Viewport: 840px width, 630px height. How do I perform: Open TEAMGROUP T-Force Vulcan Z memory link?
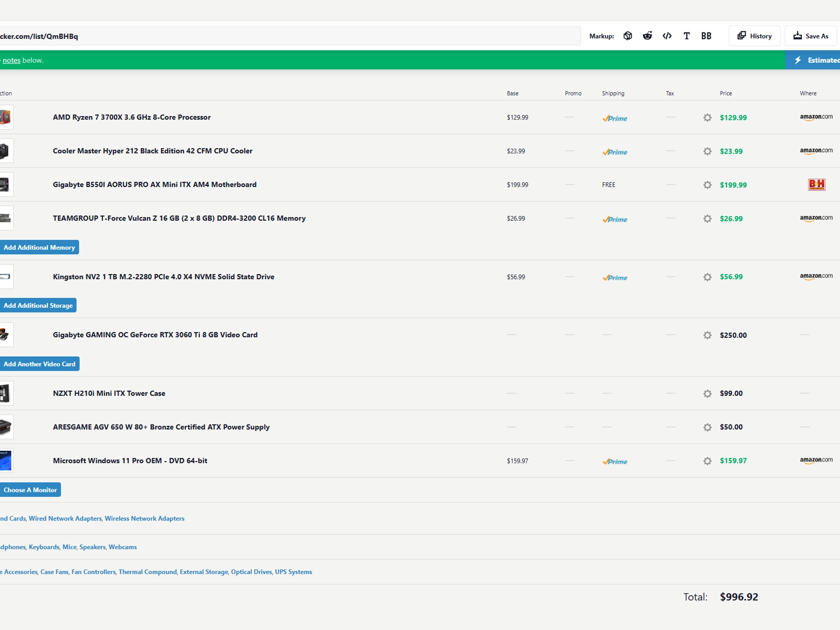pos(179,218)
